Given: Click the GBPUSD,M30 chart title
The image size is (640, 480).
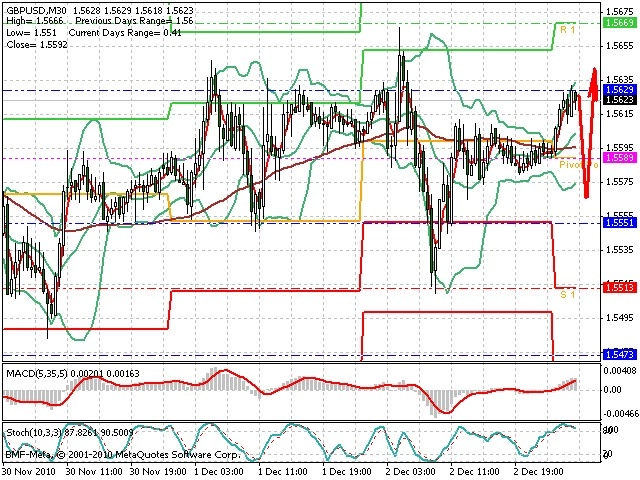Looking at the screenshot, I should (33, 10).
